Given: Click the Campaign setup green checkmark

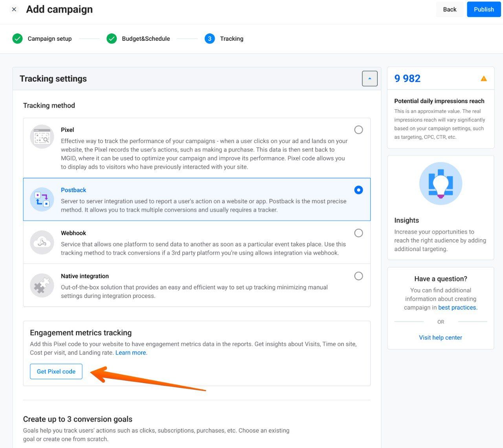Looking at the screenshot, I should coord(17,39).
